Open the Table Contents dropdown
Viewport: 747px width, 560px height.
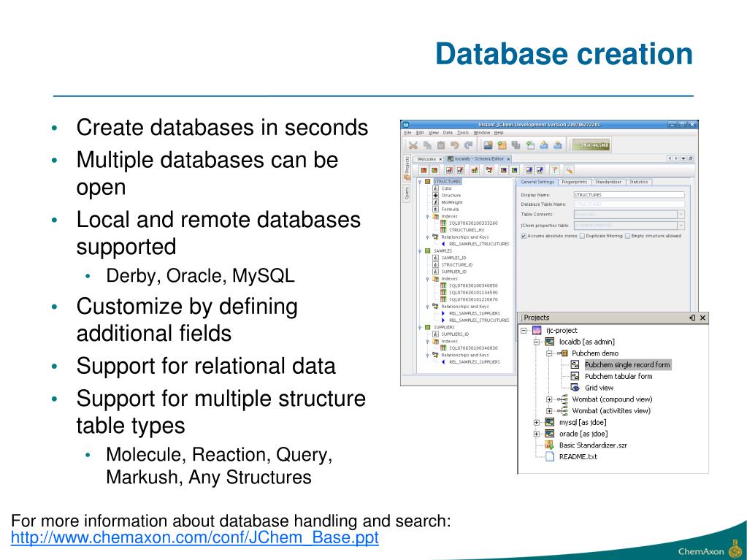(x=681, y=215)
